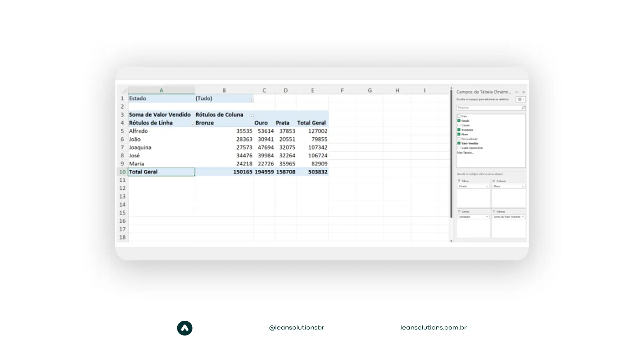
Task: Check the Custo Operacional field checkbox
Action: tap(459, 148)
